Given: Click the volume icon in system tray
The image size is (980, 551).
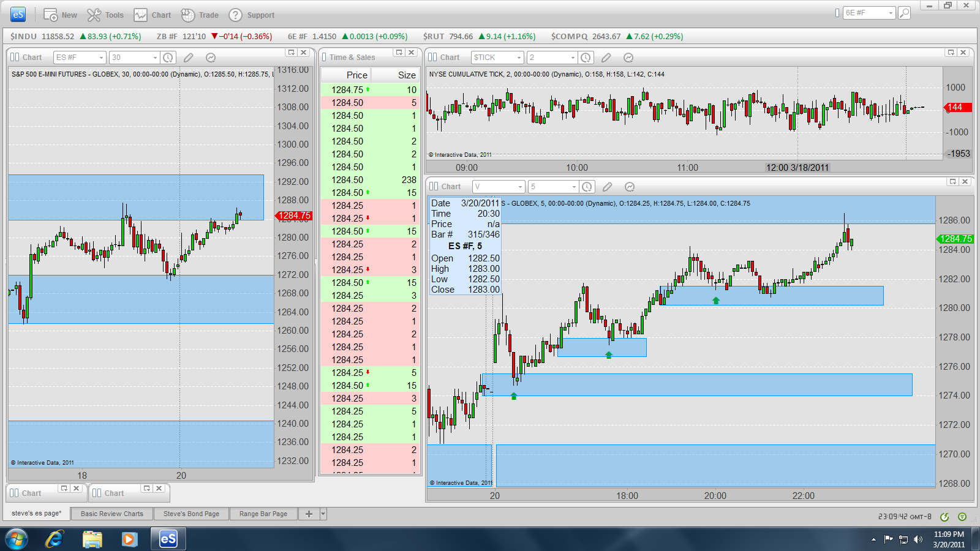Looking at the screenshot, I should click(x=918, y=539).
